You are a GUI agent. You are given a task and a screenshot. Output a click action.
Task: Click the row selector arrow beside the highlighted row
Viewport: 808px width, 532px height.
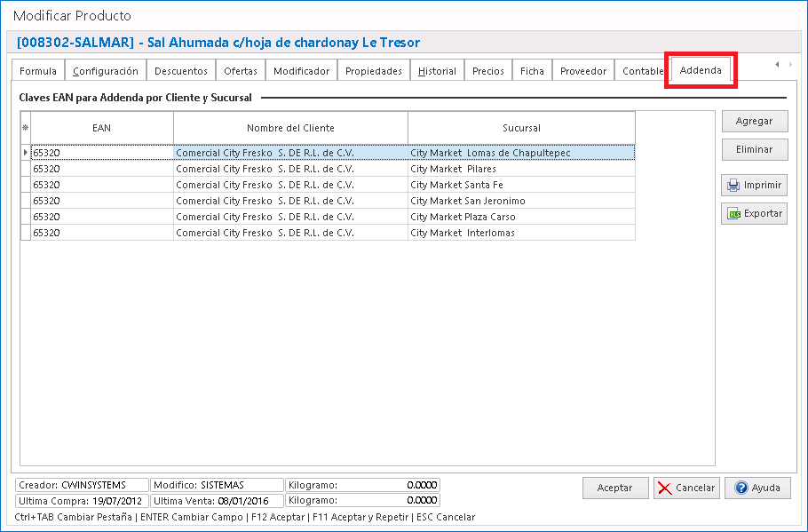point(25,152)
